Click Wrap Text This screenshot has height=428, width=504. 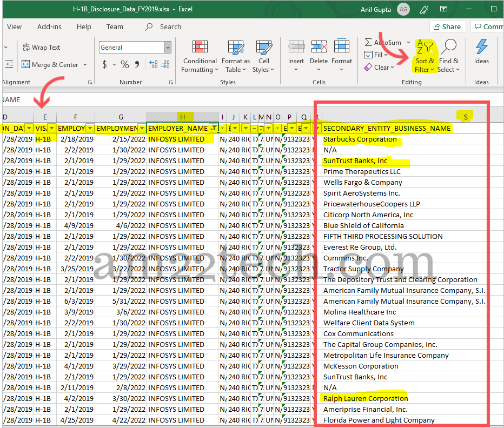(41, 47)
